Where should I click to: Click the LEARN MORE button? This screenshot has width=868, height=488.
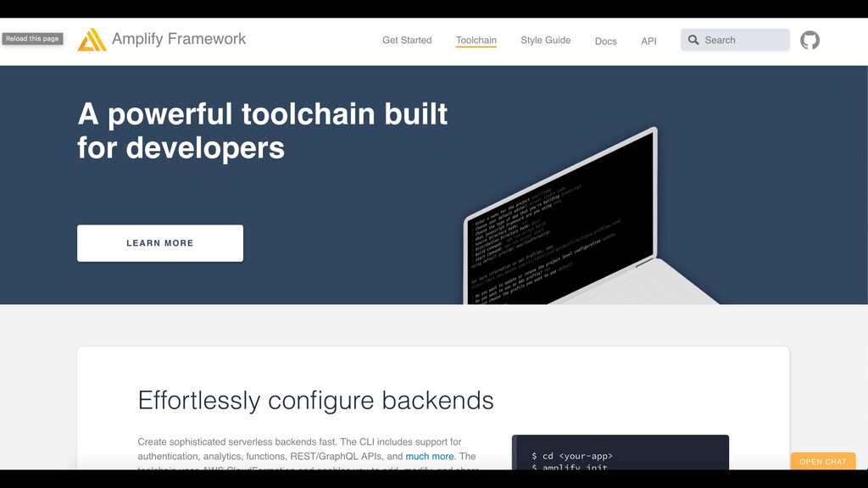click(x=160, y=243)
